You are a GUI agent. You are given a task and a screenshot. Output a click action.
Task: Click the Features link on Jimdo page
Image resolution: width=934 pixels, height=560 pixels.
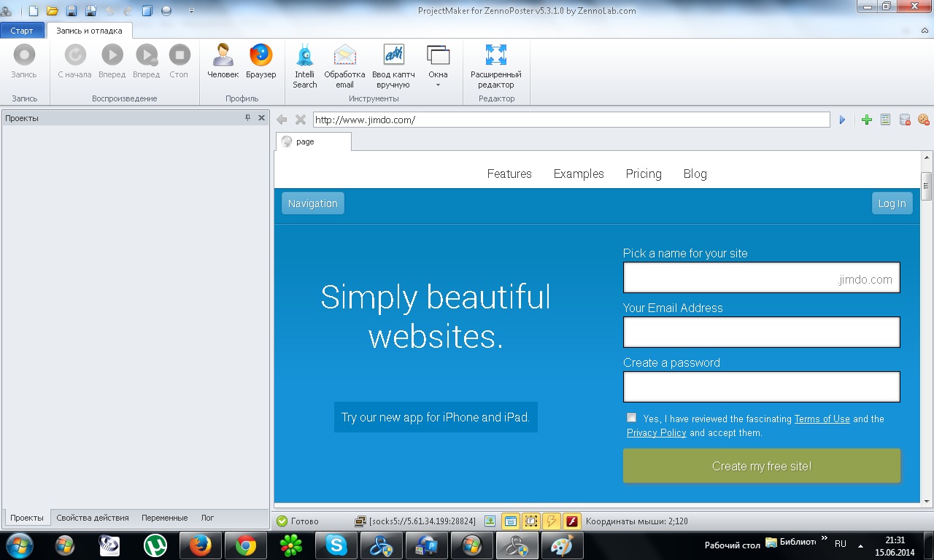(509, 174)
